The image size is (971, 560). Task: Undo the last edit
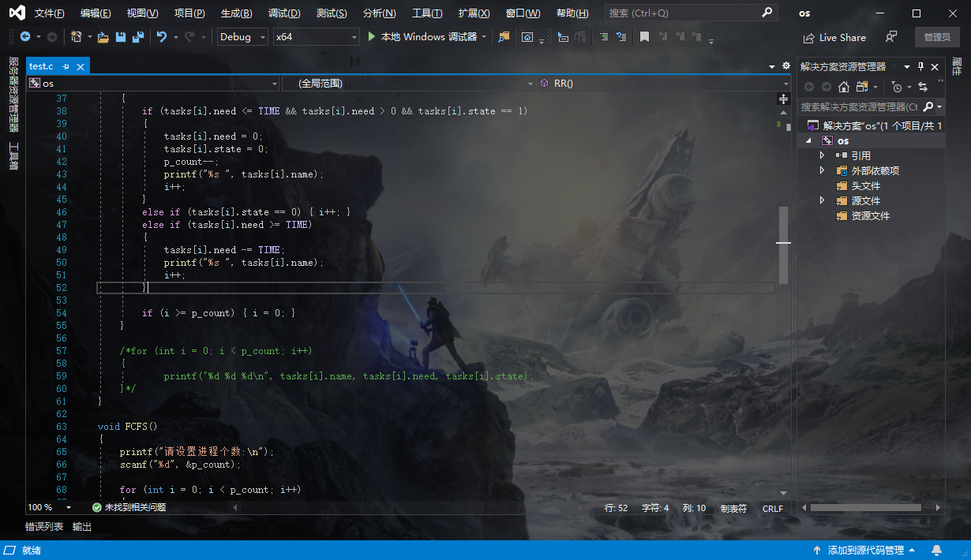tap(162, 37)
